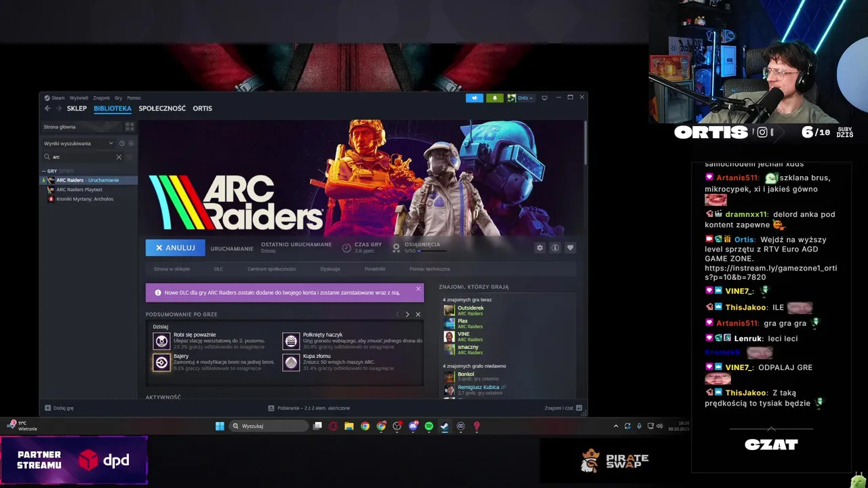This screenshot has height=488, width=868.
Task: Switch library to grid collections view icon
Action: click(130, 127)
